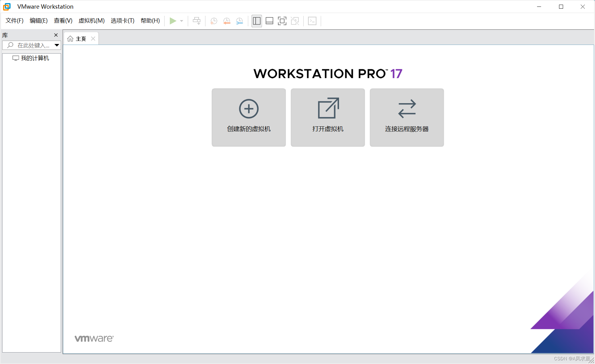The image size is (595, 364).
Task: Open the 文件(F) menu
Action: pos(15,21)
